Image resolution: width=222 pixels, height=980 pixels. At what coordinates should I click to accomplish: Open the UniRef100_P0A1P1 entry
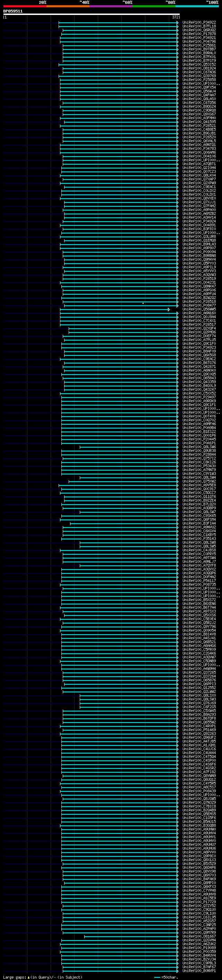(x=199, y=443)
